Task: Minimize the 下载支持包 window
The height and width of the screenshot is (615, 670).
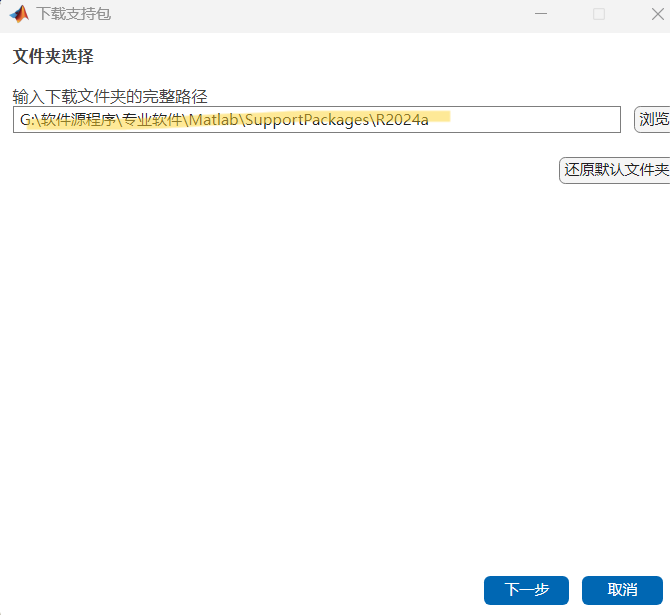Action: (541, 14)
